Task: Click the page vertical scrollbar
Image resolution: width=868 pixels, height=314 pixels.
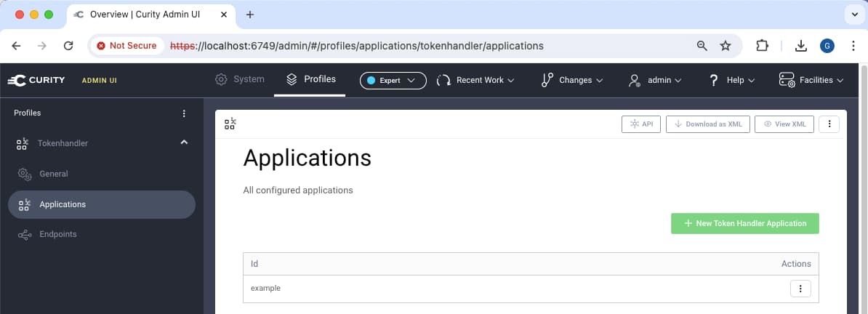Action: click(863, 189)
